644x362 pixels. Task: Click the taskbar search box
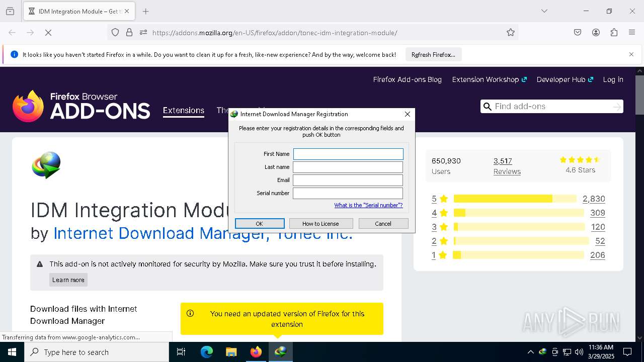point(97,352)
